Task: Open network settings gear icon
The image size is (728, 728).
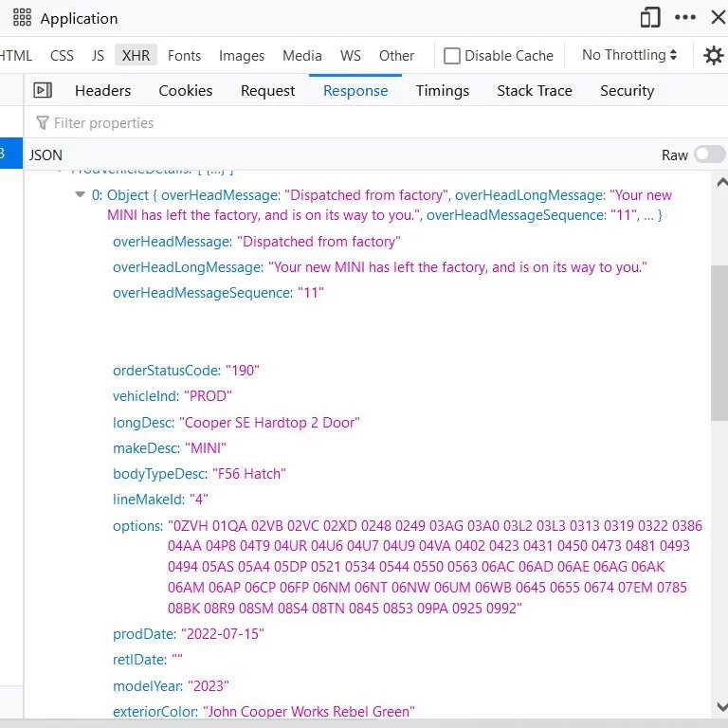Action: tap(713, 56)
